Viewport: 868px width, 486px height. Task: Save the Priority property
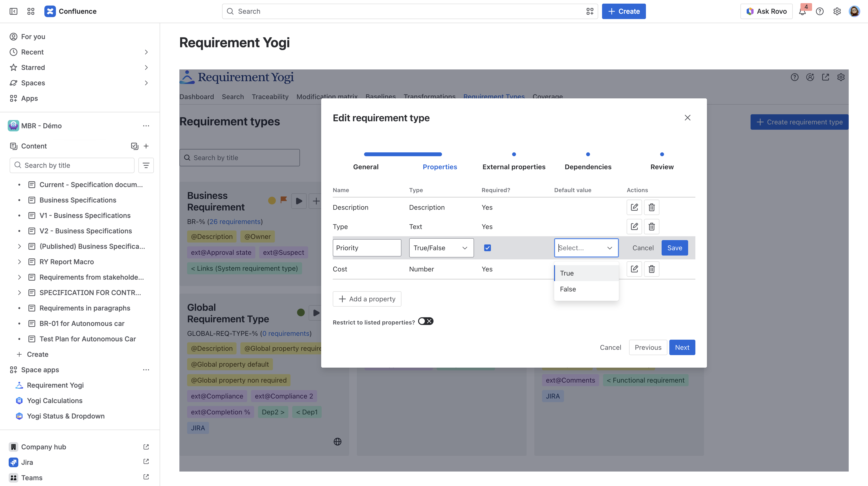(x=675, y=248)
